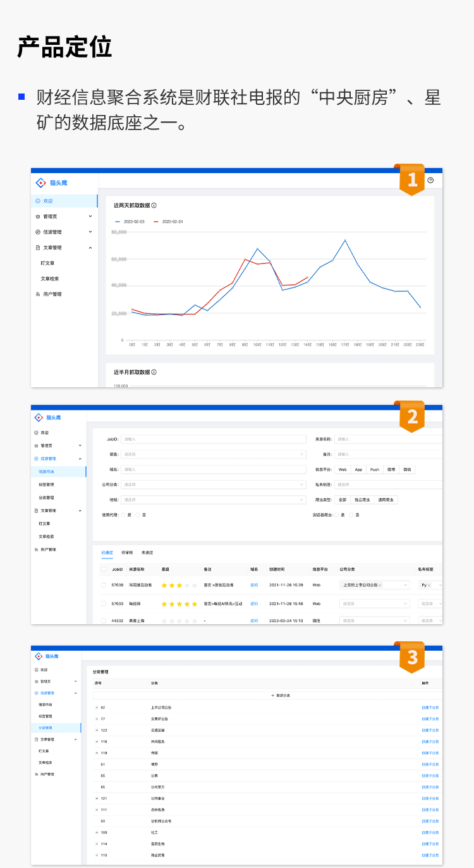This screenshot has width=474, height=868.
Task: Remove the 上交所上市公司公告 tag via its x
Action: (x=380, y=586)
